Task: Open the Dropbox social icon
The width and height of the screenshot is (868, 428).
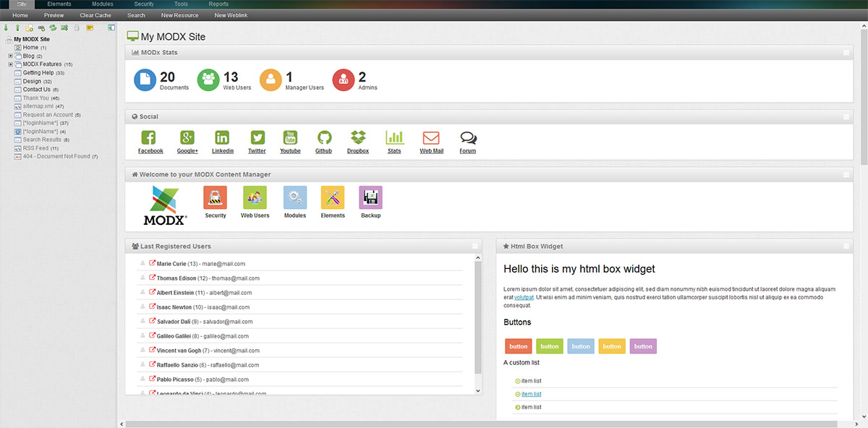Action: (358, 137)
